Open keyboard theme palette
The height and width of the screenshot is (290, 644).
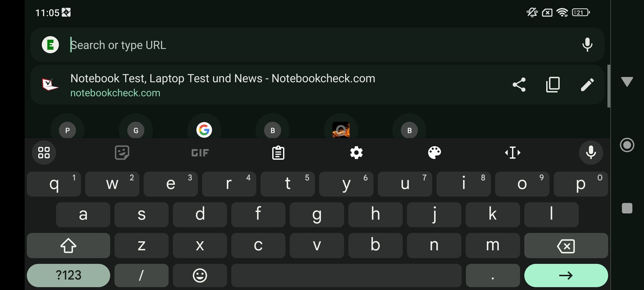434,153
